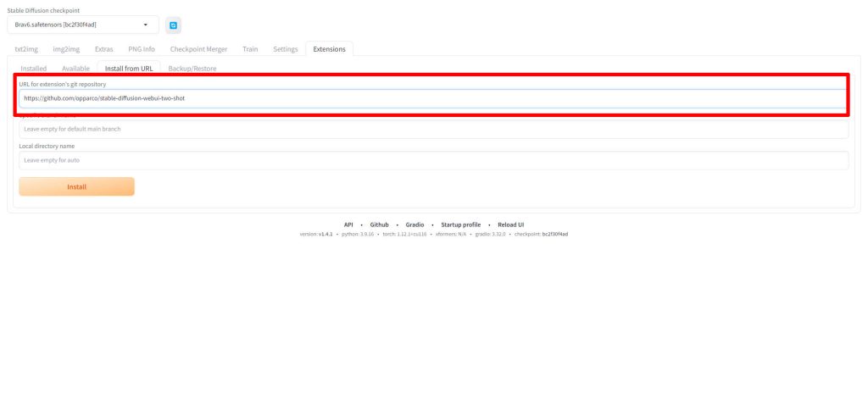Open the Backup/Restore sub-tab
The image size is (868, 416).
click(192, 69)
